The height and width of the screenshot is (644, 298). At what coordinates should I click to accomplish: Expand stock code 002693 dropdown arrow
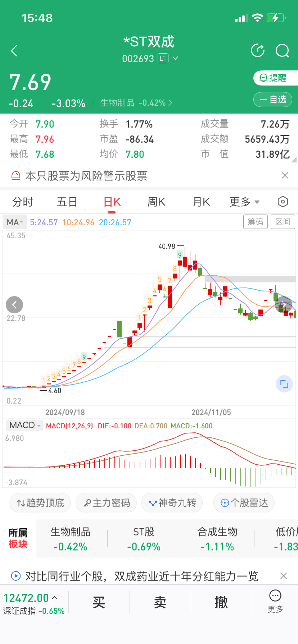[x=176, y=58]
